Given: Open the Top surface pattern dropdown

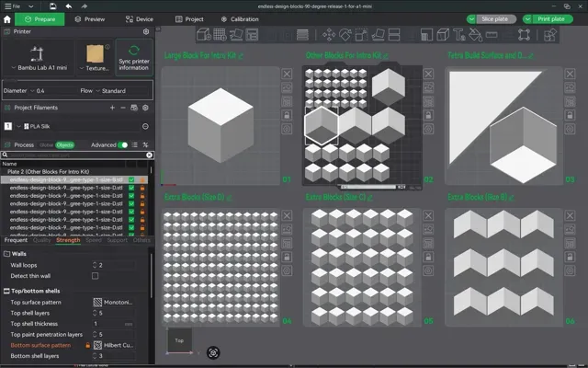Looking at the screenshot, I should [x=113, y=303].
